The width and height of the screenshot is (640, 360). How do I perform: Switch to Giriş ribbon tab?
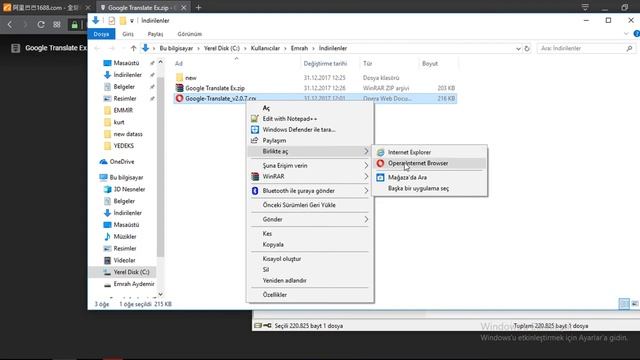[x=128, y=34]
